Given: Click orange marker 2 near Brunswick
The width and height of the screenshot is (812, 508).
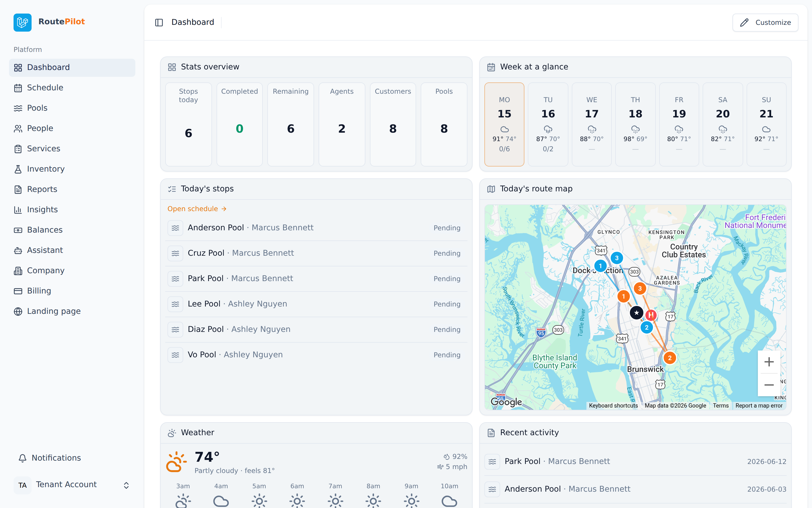Looking at the screenshot, I should pyautogui.click(x=670, y=358).
